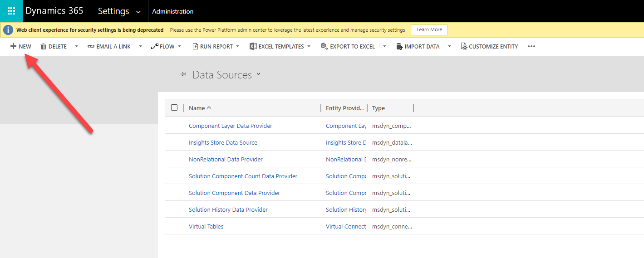The width and height of the screenshot is (644, 258).
Task: Open the more commands ellipsis menu
Action: [x=531, y=46]
